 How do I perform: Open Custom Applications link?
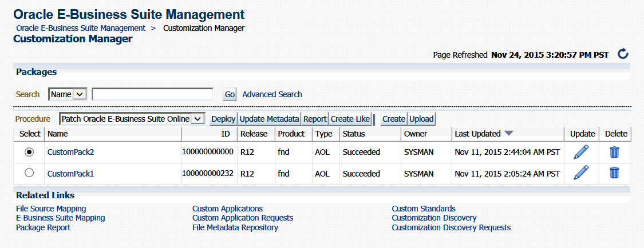coord(227,209)
